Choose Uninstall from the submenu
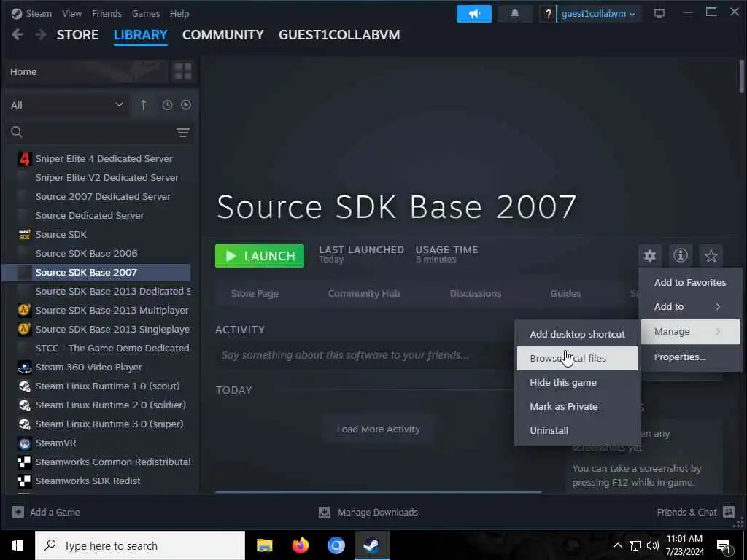 pyautogui.click(x=578, y=430)
